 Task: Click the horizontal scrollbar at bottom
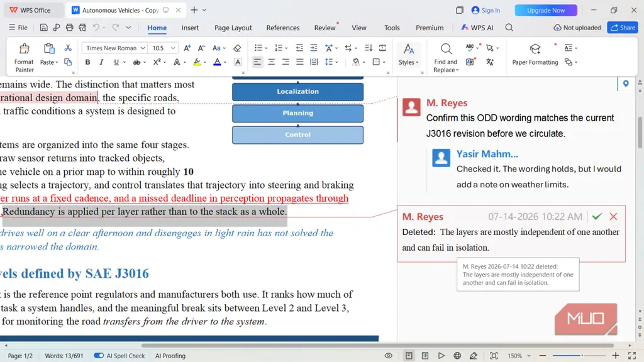377,345
